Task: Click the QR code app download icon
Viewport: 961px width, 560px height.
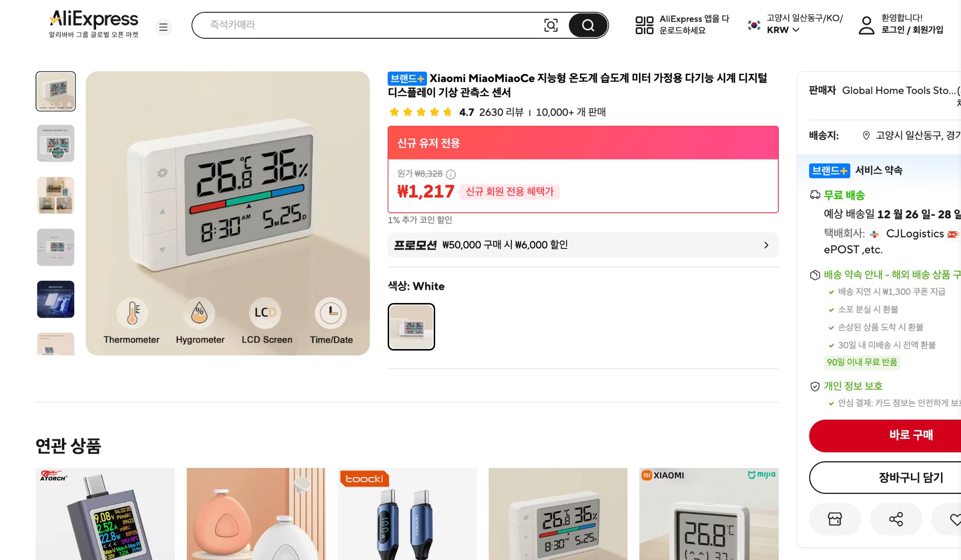Action: (x=644, y=26)
